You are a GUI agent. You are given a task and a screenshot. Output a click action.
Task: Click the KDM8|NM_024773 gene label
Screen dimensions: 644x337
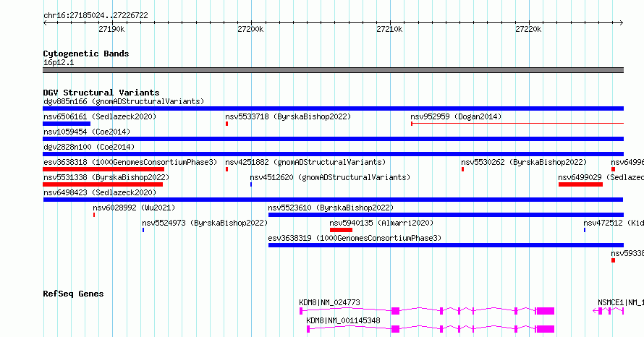point(329,302)
